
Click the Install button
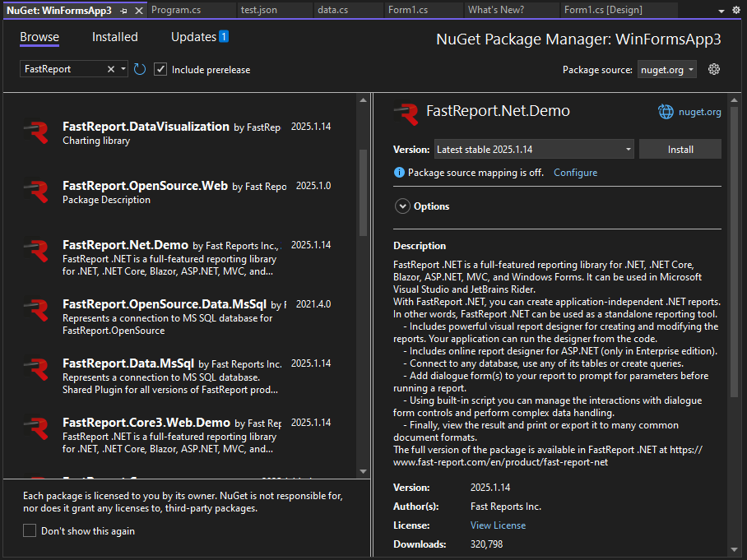pos(680,150)
